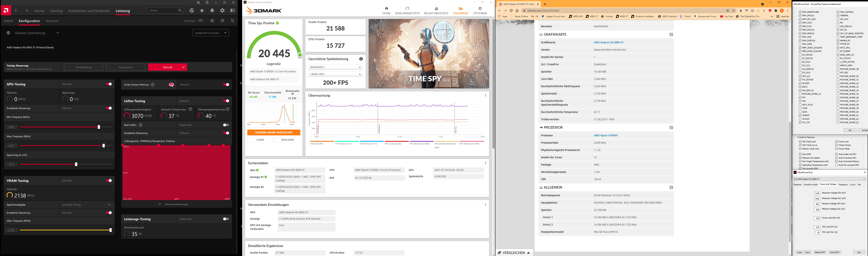
Task: Open the Systemdaten three-dot menu
Action: [486, 163]
